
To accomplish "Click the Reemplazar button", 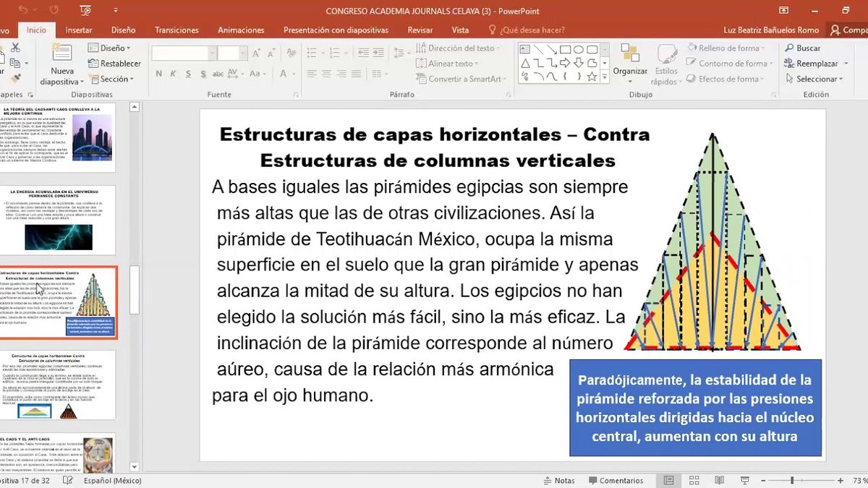I will (x=812, y=64).
